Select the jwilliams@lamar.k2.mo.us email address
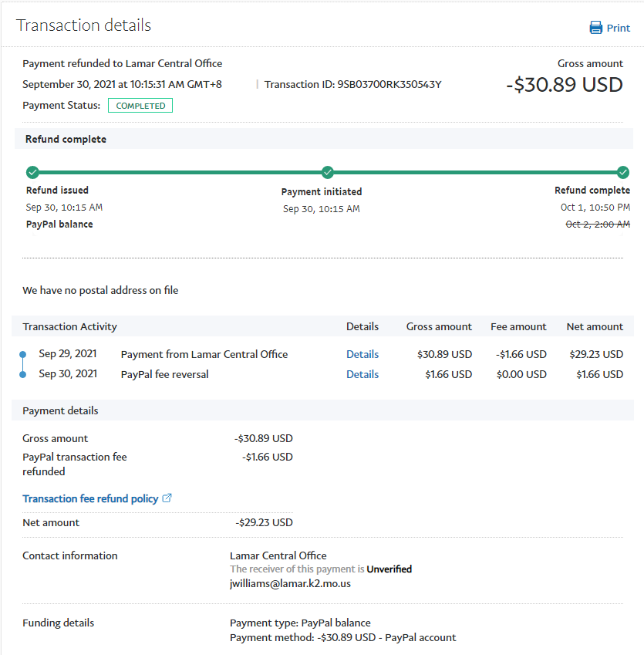 [285, 584]
